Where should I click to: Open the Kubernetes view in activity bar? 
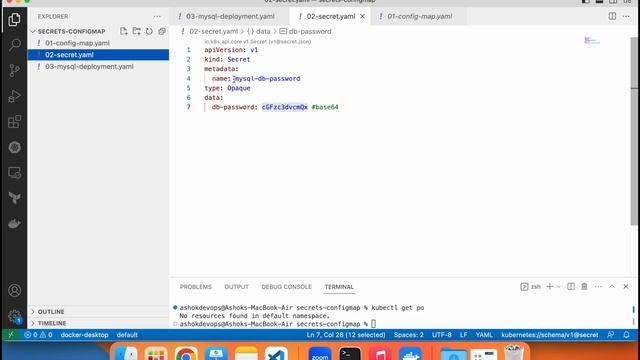pyautogui.click(x=14, y=147)
